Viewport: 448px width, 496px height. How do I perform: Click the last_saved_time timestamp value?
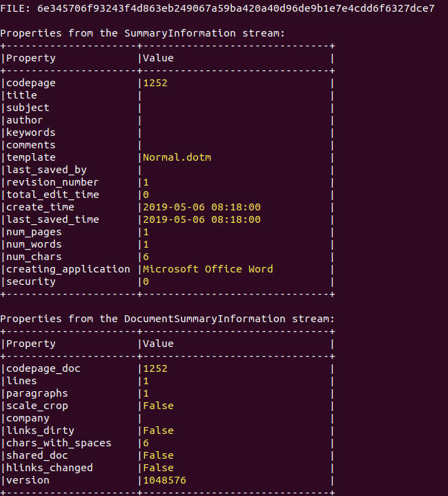pos(202,219)
